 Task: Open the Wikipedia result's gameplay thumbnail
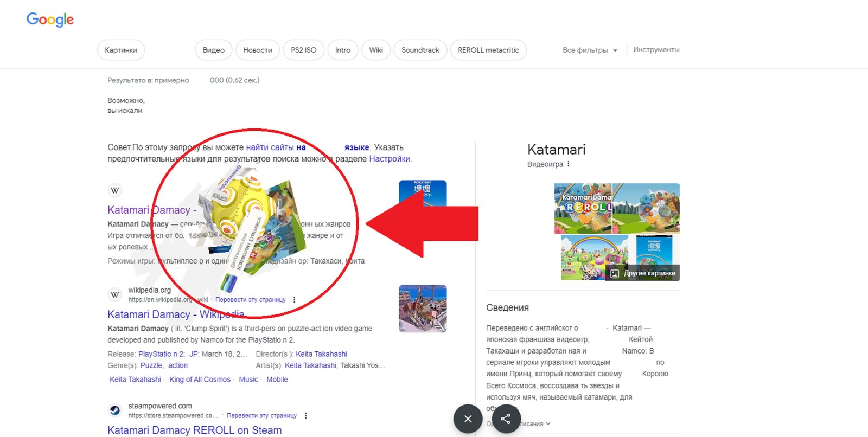pos(423,309)
